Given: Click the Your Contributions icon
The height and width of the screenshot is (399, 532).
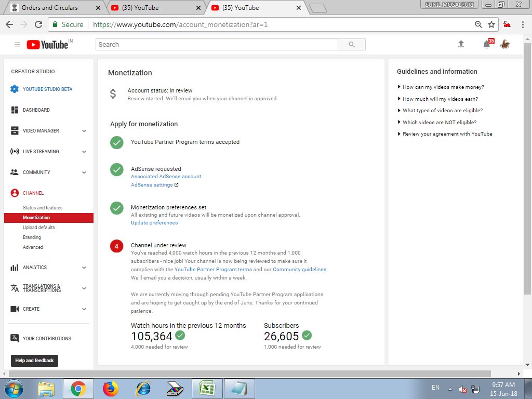Looking at the screenshot, I should click(x=15, y=338).
